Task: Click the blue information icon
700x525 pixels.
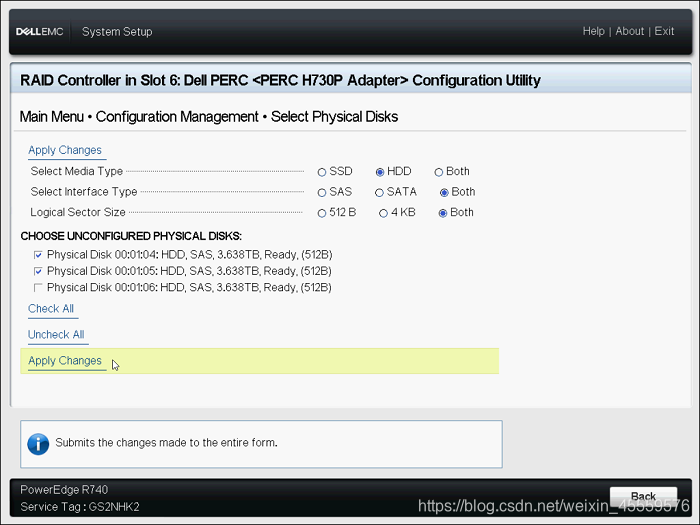Action: 38,444
